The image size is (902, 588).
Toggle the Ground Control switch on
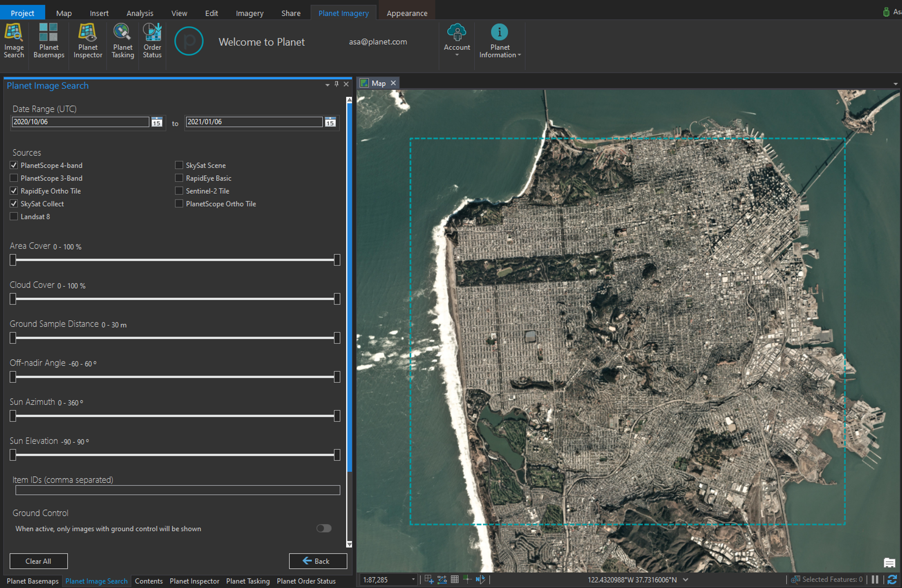click(x=324, y=528)
